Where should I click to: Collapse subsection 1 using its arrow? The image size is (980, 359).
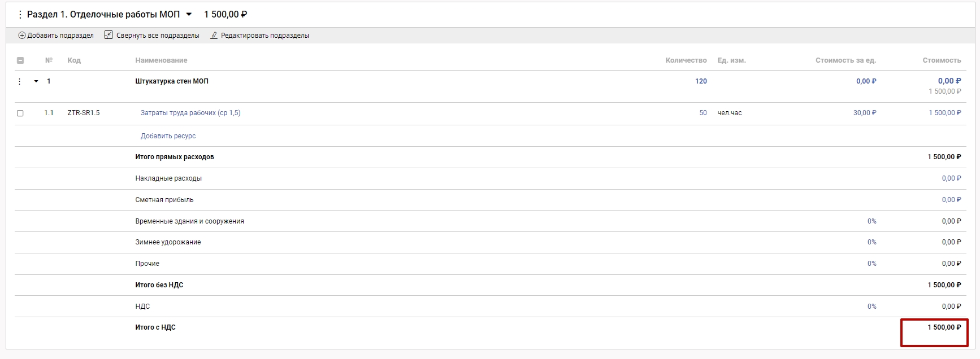tap(36, 81)
